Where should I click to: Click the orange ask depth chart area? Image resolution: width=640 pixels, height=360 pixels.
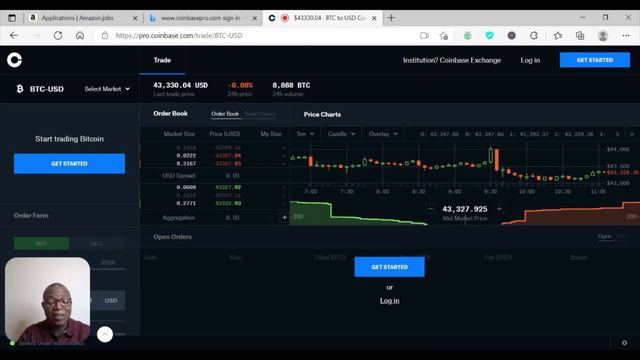tap(571, 213)
